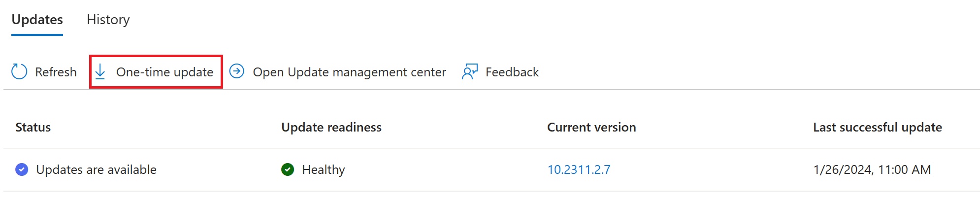Click the Last successful update column header
Screen dimensions: 980x200
878,127
